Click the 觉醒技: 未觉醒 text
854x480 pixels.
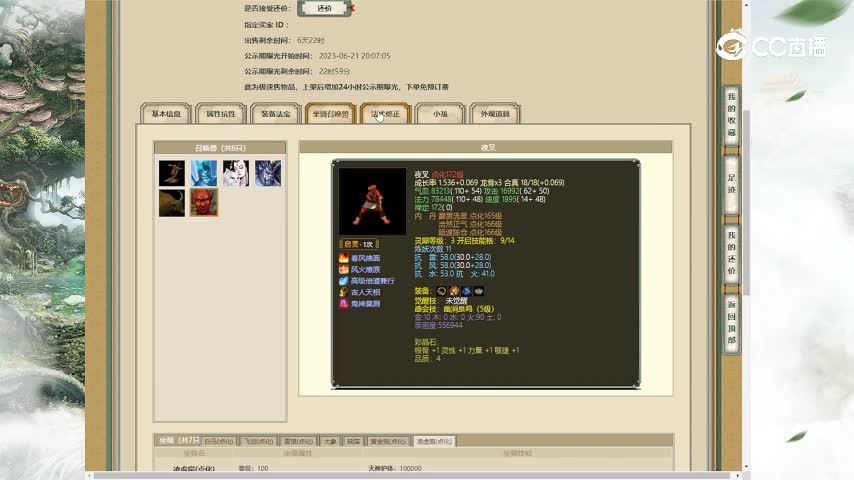coord(441,300)
